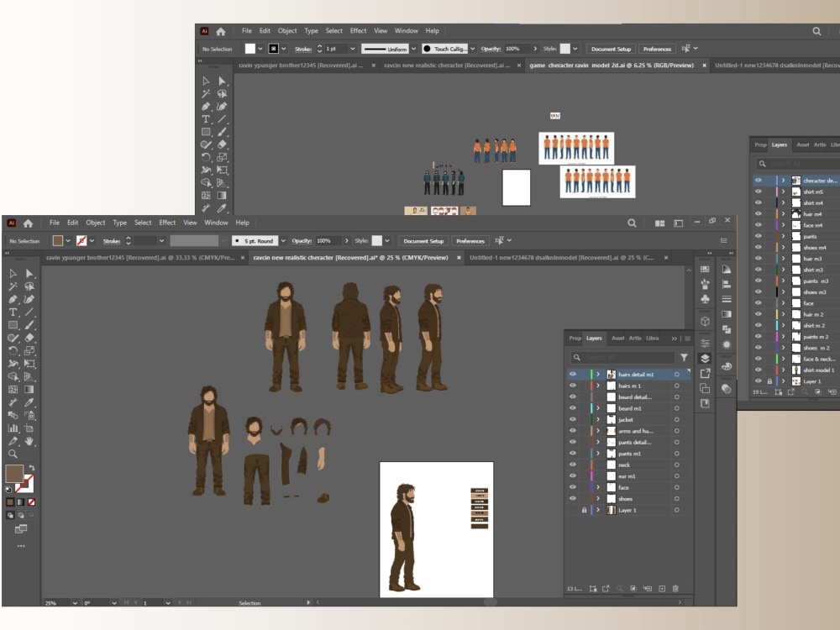The width and height of the screenshot is (840, 630).
Task: Open the Object menu in front window
Action: click(96, 223)
